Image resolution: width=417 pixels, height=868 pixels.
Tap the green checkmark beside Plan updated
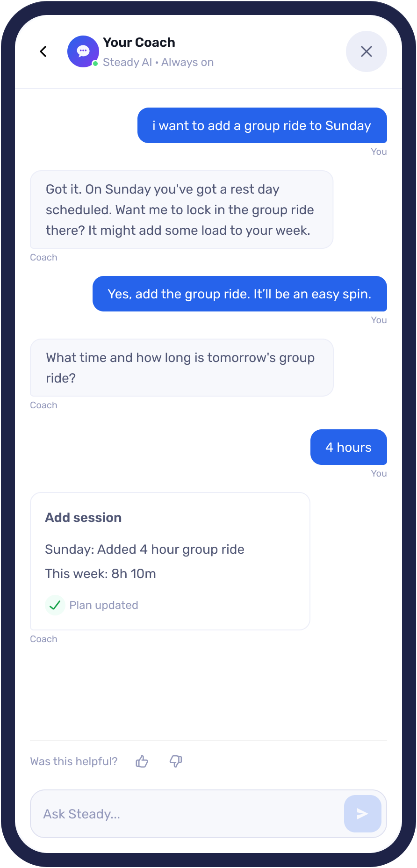pos(55,605)
